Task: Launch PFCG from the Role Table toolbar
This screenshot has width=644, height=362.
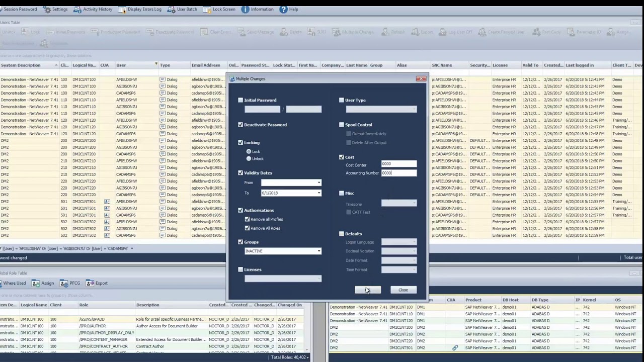Action: [x=70, y=283]
